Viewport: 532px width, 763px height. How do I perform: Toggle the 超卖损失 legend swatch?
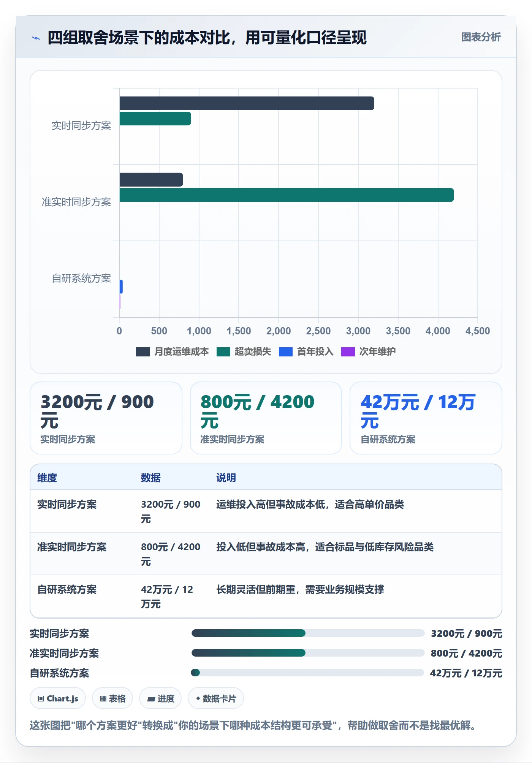click(223, 352)
